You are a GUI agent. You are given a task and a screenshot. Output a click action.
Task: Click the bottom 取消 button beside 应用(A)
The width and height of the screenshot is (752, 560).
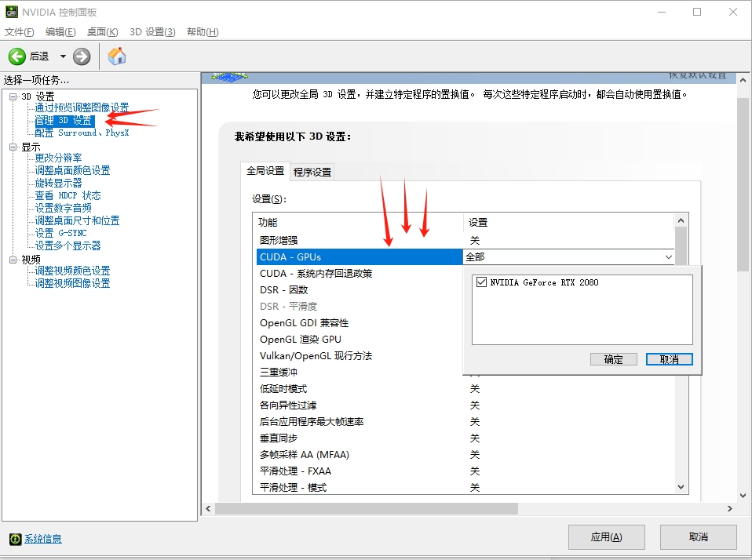[x=699, y=537]
